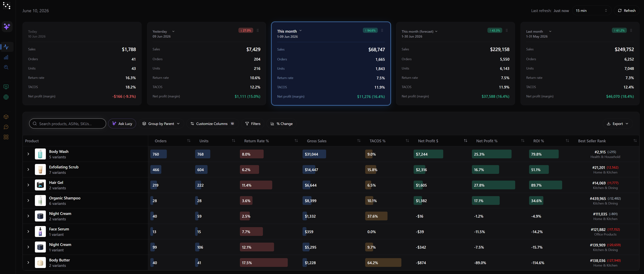Click the 27.0% decrease badge
The width and height of the screenshot is (644, 274).
point(246,30)
